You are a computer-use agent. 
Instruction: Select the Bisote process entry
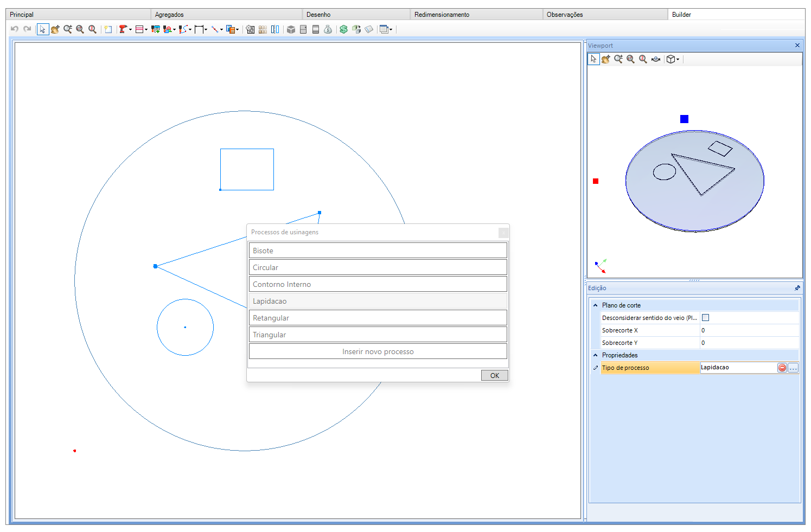point(378,251)
